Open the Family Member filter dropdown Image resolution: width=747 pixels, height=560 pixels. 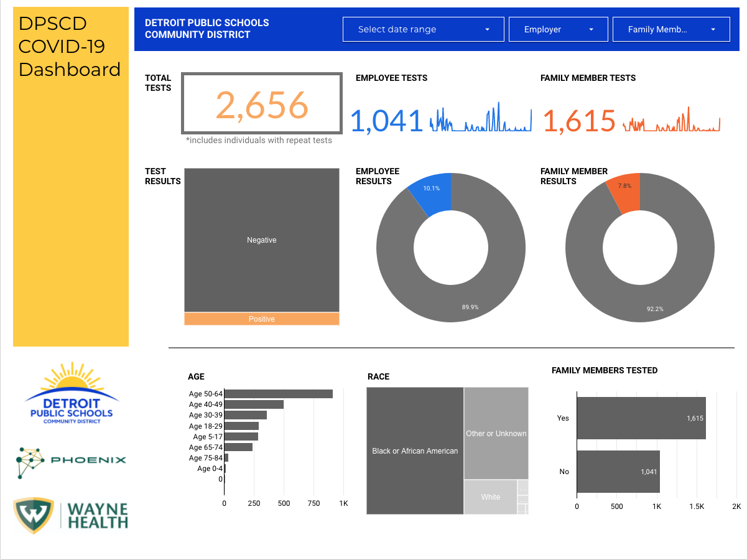tap(670, 29)
